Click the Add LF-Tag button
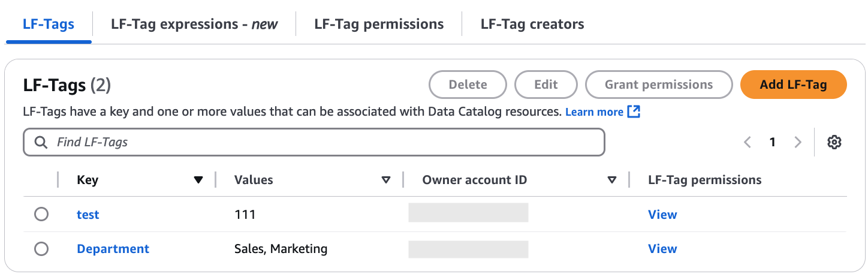This screenshot has height=277, width=868. click(793, 85)
